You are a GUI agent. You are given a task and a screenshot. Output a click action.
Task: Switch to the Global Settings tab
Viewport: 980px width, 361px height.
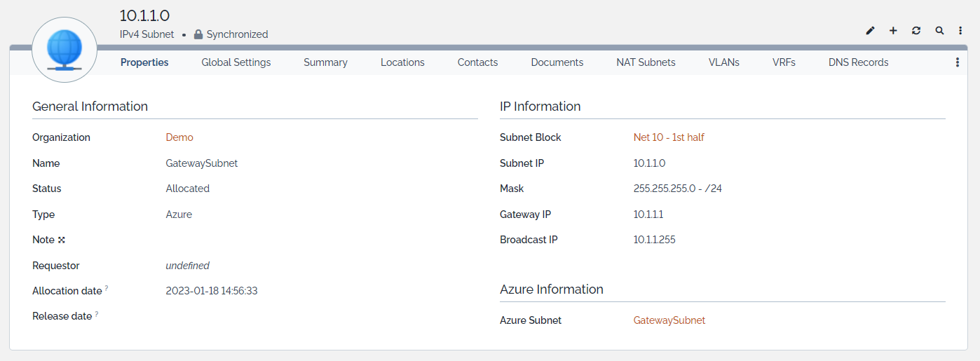[x=236, y=62]
